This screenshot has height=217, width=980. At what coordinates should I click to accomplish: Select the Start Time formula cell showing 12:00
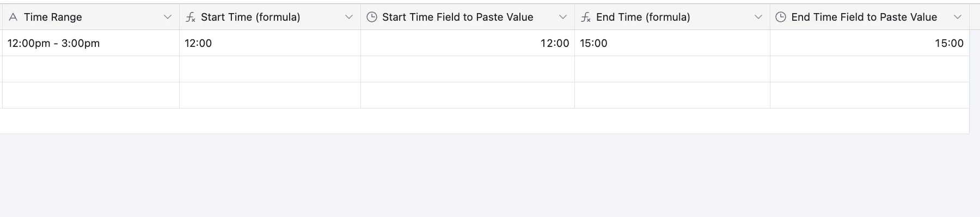[x=270, y=43]
